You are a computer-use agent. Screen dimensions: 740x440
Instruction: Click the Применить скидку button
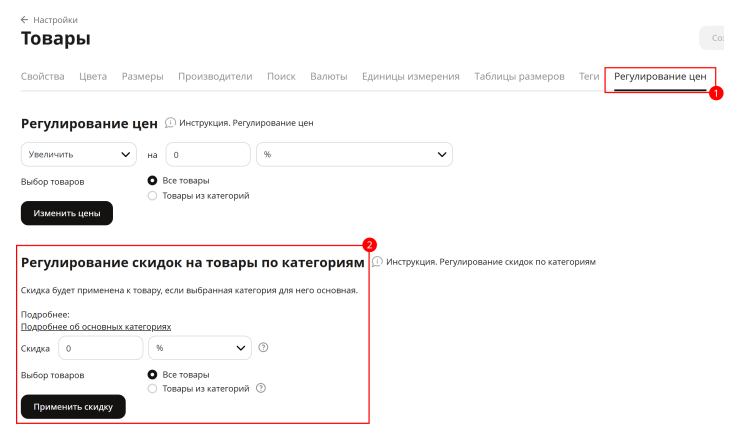click(x=73, y=406)
